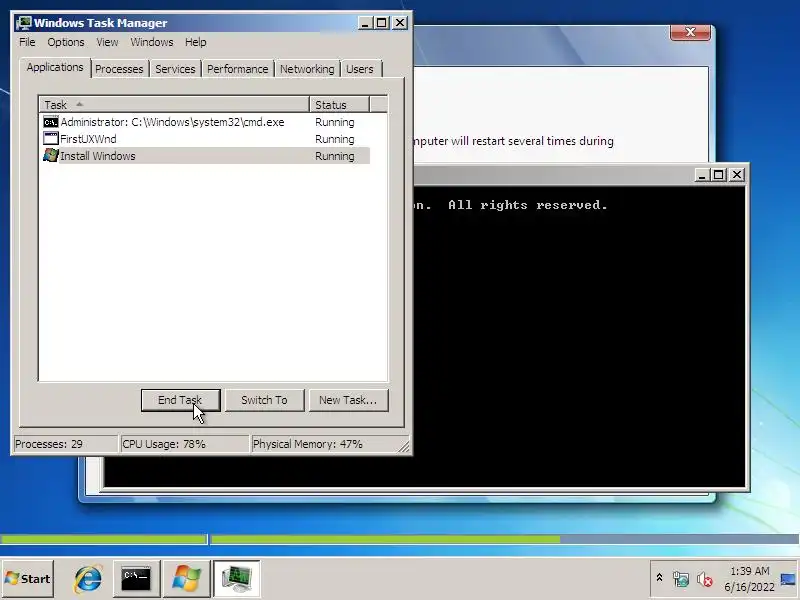The image size is (800, 600).
Task: Open the File menu
Action: pos(27,42)
